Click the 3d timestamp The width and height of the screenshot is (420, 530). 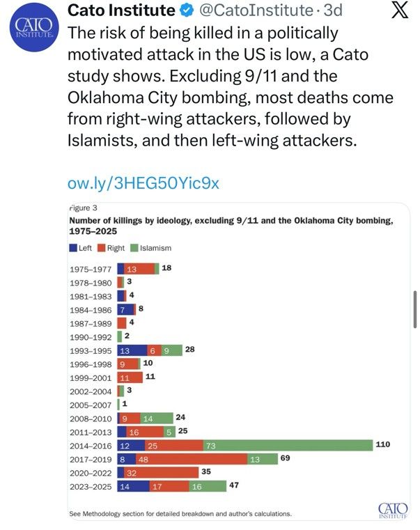pyautogui.click(x=333, y=10)
